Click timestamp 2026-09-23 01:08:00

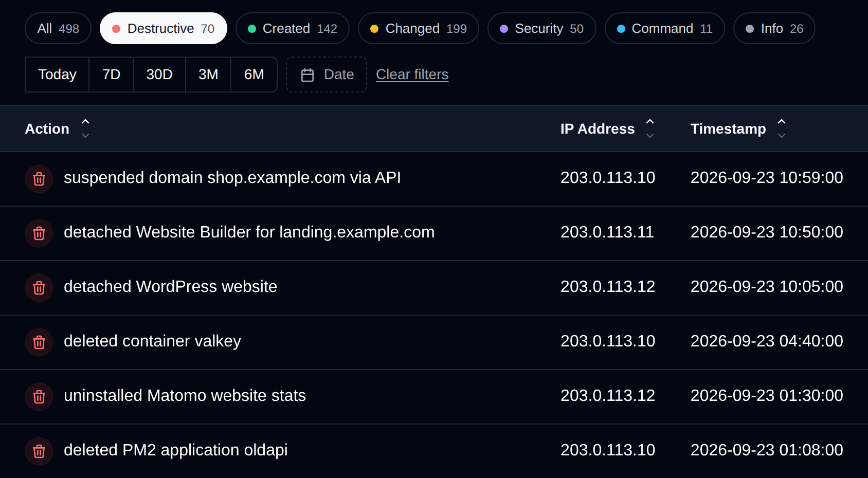767,450
